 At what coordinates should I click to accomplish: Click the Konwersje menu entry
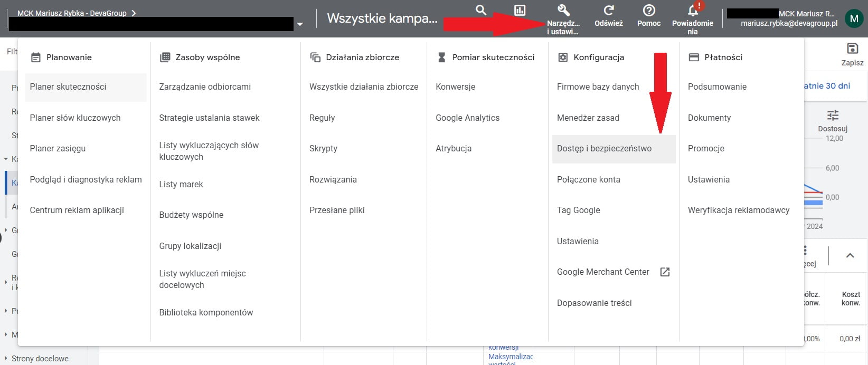coord(455,87)
